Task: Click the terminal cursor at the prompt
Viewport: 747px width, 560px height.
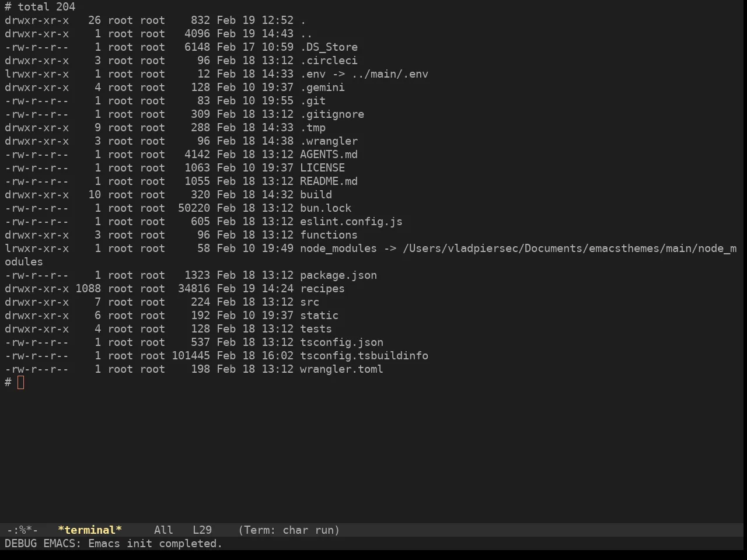Action: click(21, 383)
